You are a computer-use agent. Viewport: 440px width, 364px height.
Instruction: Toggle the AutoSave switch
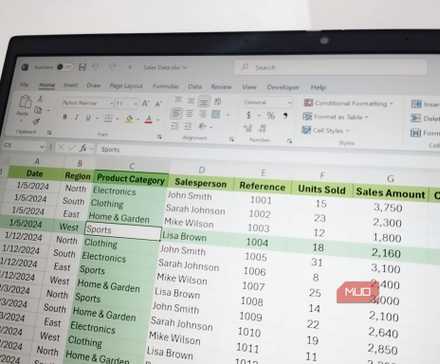coord(64,67)
